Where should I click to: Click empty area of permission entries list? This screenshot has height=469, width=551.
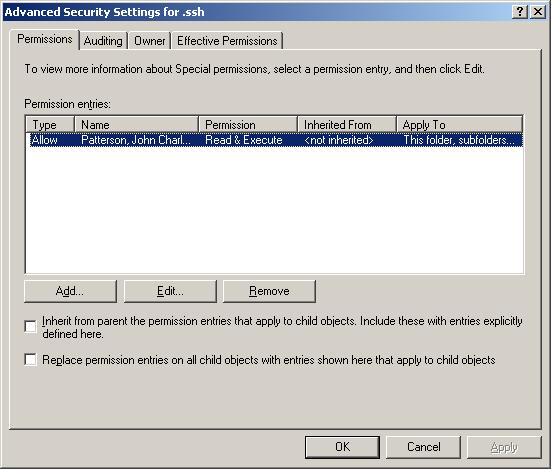[274, 211]
